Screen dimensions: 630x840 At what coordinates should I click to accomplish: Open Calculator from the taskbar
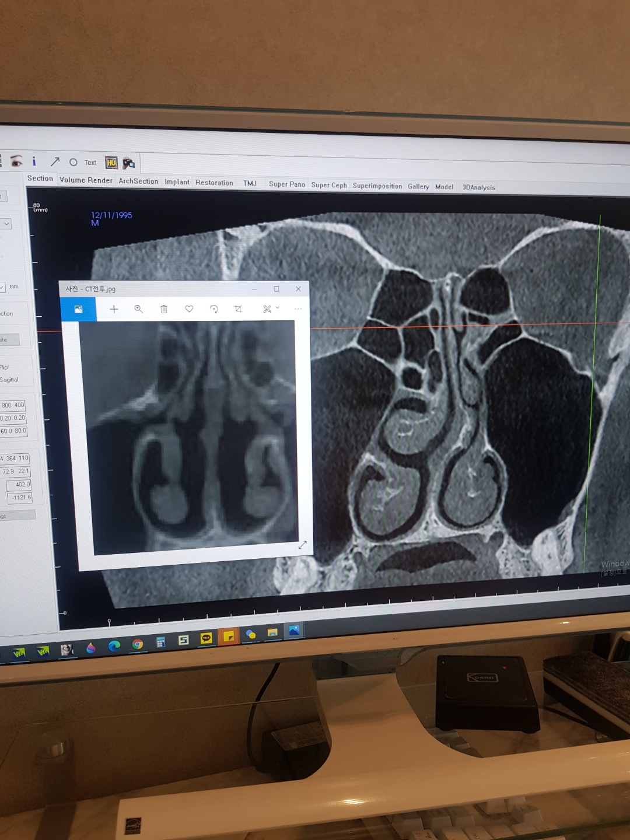click(160, 642)
